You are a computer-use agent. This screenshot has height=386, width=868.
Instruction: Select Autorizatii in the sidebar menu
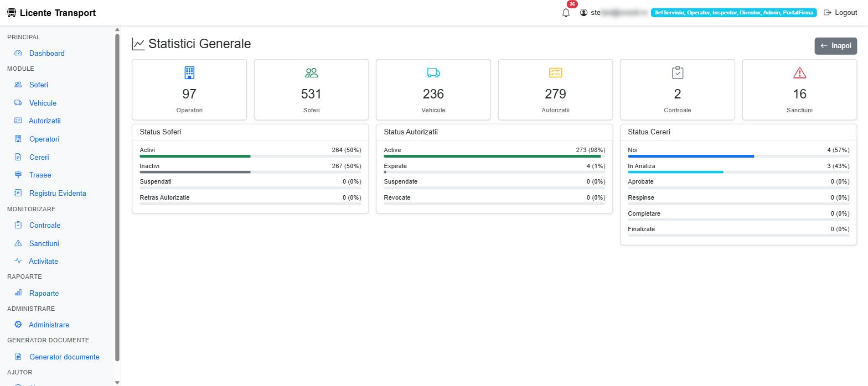(x=45, y=121)
